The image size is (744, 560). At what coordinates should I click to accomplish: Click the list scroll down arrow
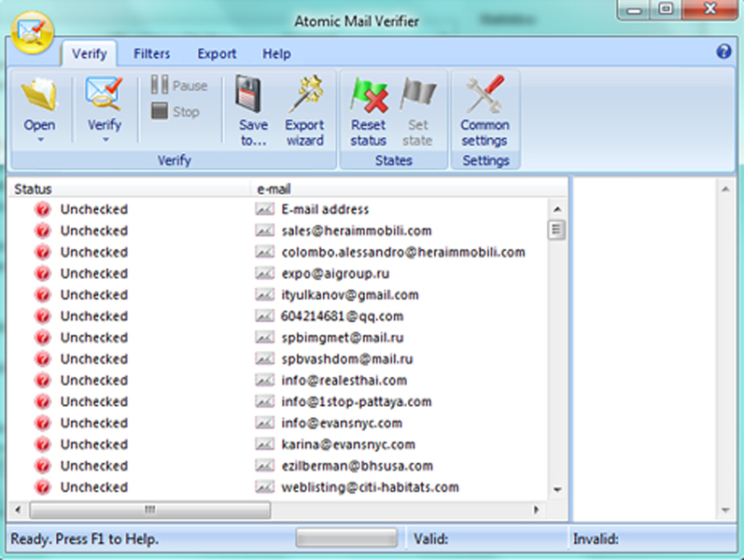[x=557, y=489]
